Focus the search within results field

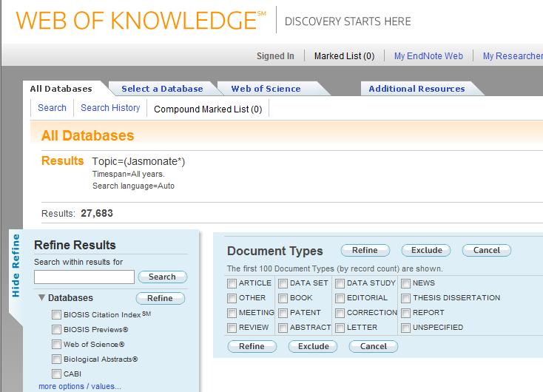84,277
